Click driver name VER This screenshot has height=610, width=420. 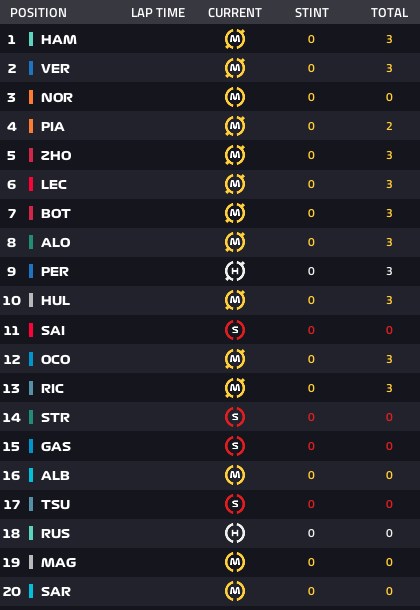pos(55,68)
